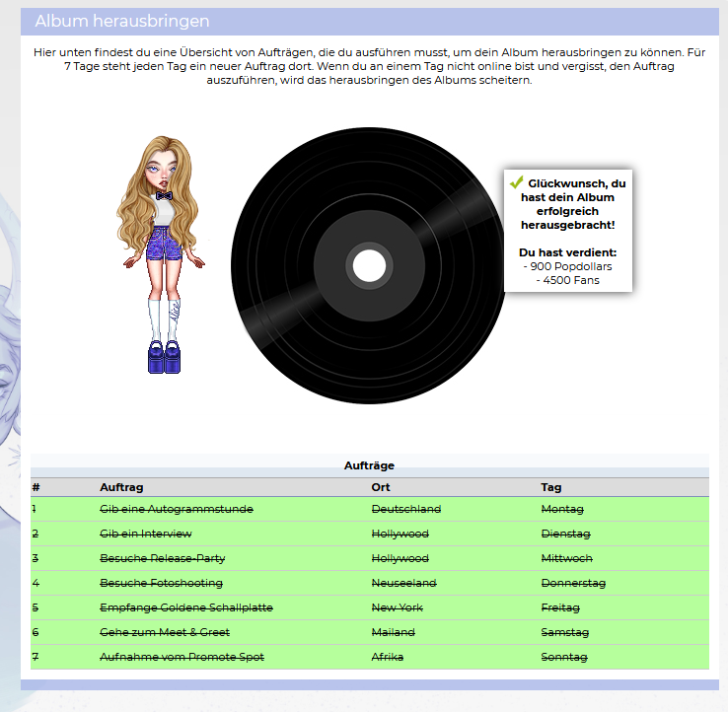Click the 'Ort' column header
728x712 pixels.
[381, 487]
